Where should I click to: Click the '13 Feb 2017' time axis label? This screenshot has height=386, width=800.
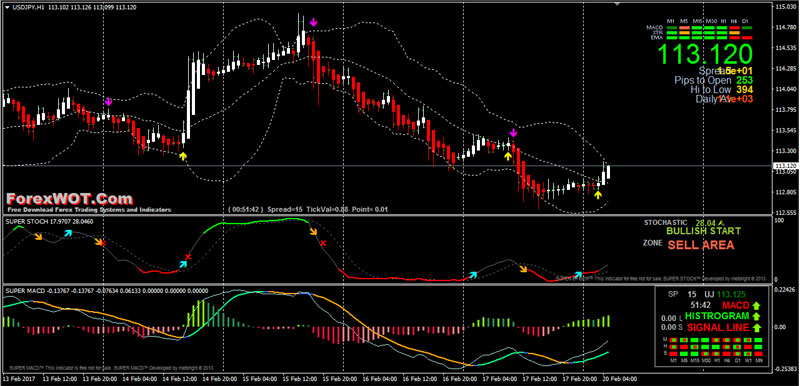coord(20,379)
